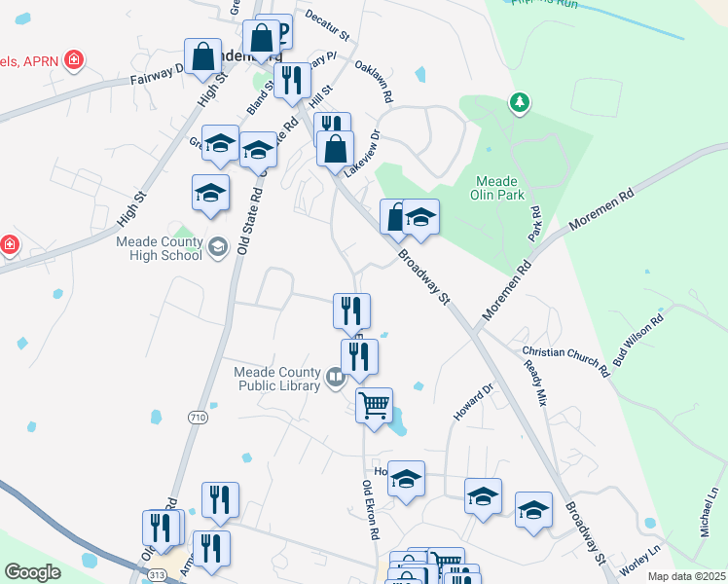
Task: Open the school marker on Broadway St by the park
Action: pos(420,221)
